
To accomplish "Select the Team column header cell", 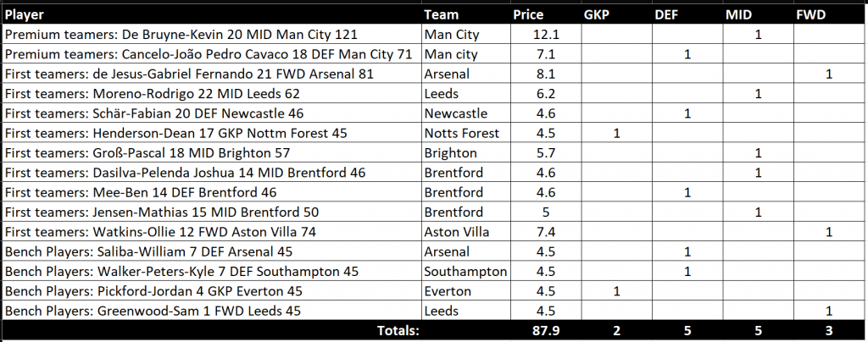I will (x=466, y=15).
